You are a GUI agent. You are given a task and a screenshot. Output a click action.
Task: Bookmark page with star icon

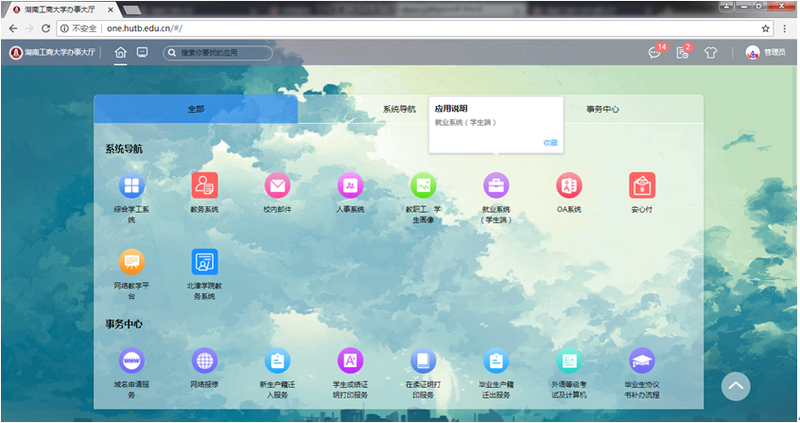[x=765, y=29]
